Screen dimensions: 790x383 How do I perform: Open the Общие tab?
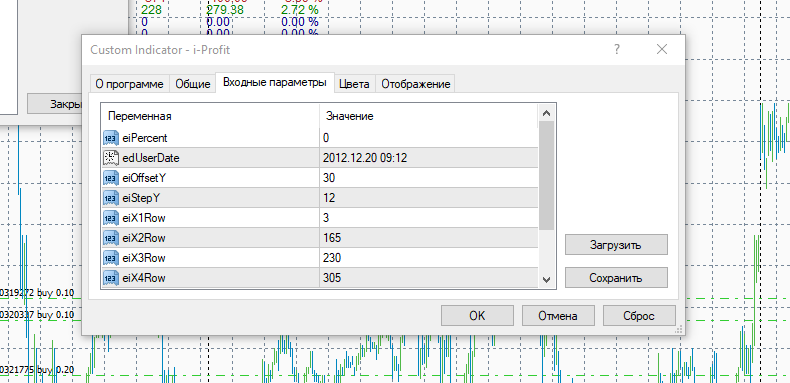(x=192, y=84)
